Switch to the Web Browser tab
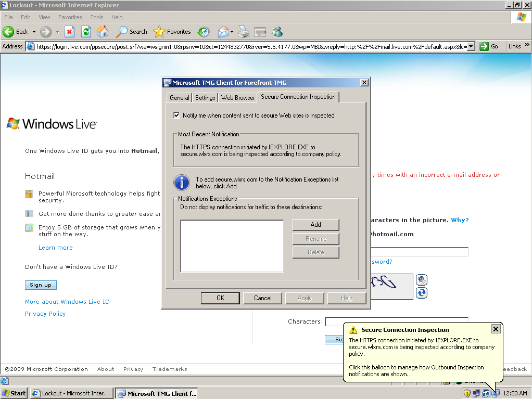Image resolution: width=532 pixels, height=399 pixels. (238, 98)
